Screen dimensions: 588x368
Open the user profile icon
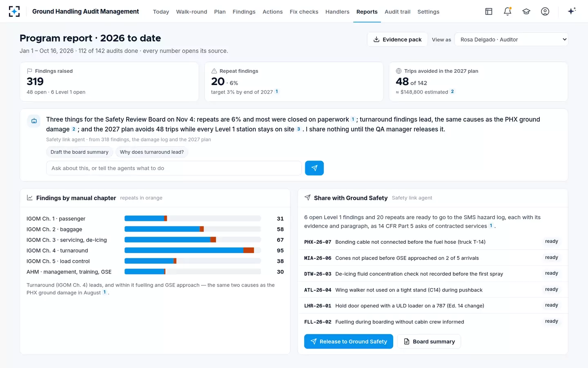coord(545,11)
